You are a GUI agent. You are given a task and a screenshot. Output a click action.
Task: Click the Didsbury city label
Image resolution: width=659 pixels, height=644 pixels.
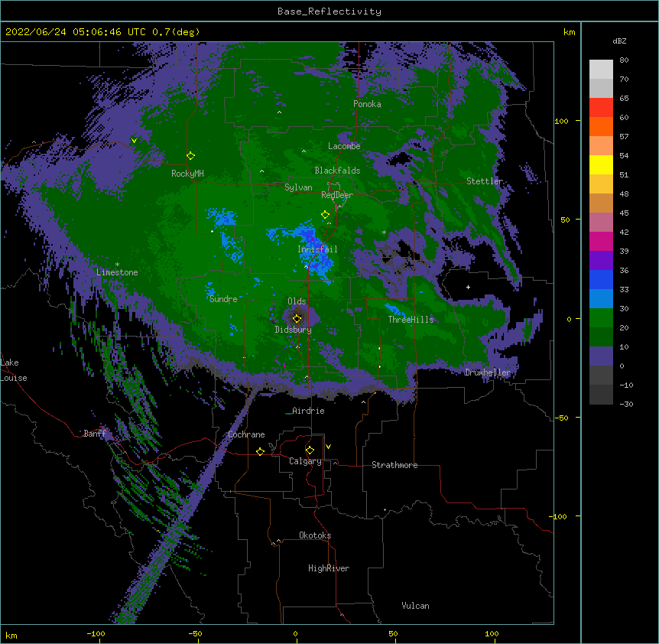click(x=294, y=330)
